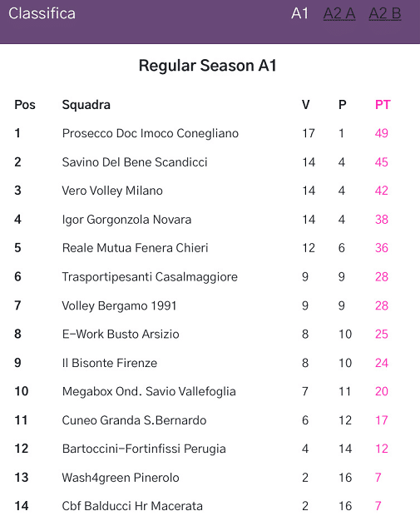The height and width of the screenshot is (516, 420).
Task: Click the V wins column header
Action: (x=305, y=105)
